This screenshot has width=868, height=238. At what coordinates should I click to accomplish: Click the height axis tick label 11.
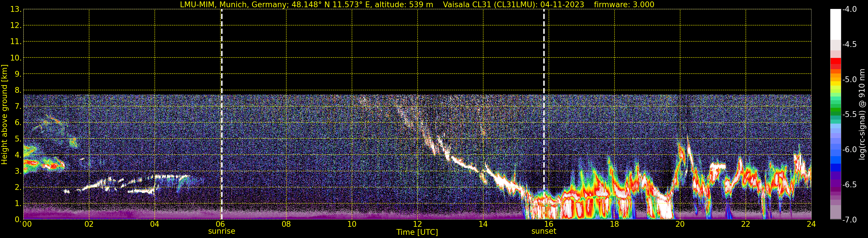pyautogui.click(x=16, y=42)
